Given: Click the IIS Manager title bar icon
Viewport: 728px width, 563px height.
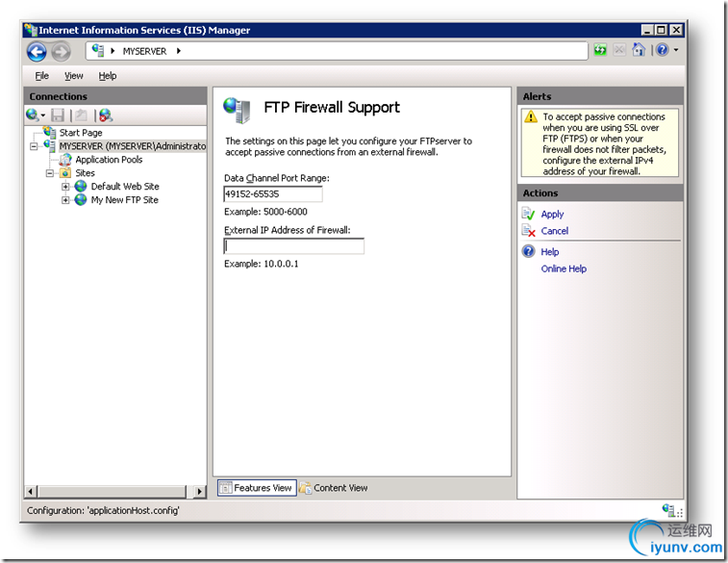Looking at the screenshot, I should pyautogui.click(x=31, y=30).
